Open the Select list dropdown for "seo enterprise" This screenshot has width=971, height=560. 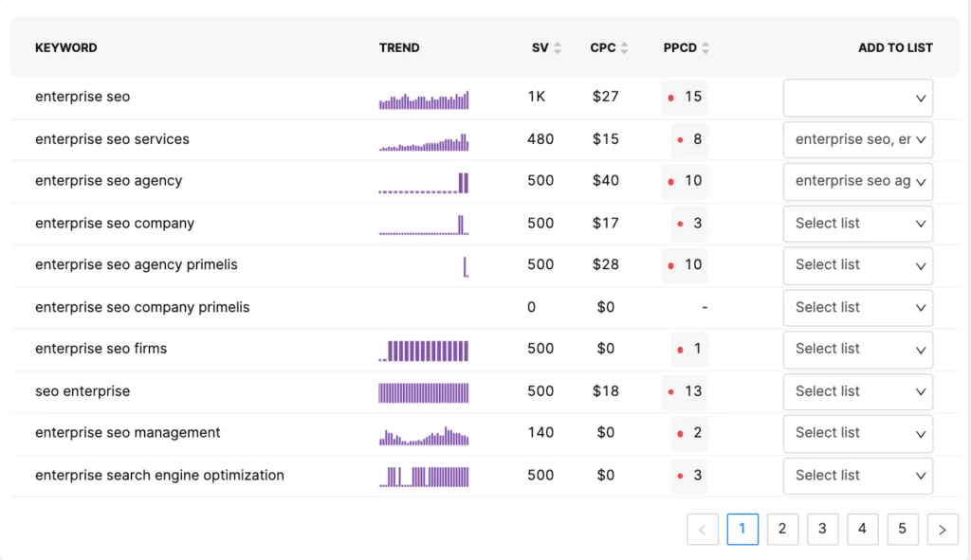pyautogui.click(x=857, y=391)
